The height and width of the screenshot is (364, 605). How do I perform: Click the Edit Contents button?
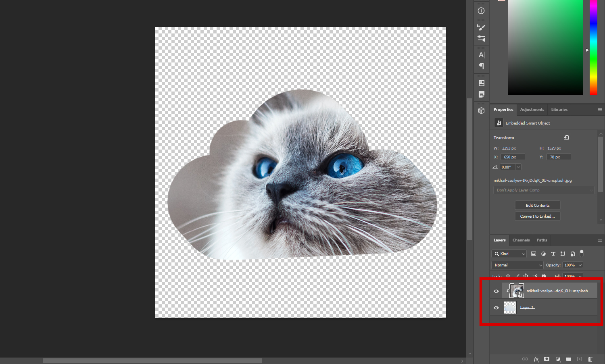click(537, 205)
